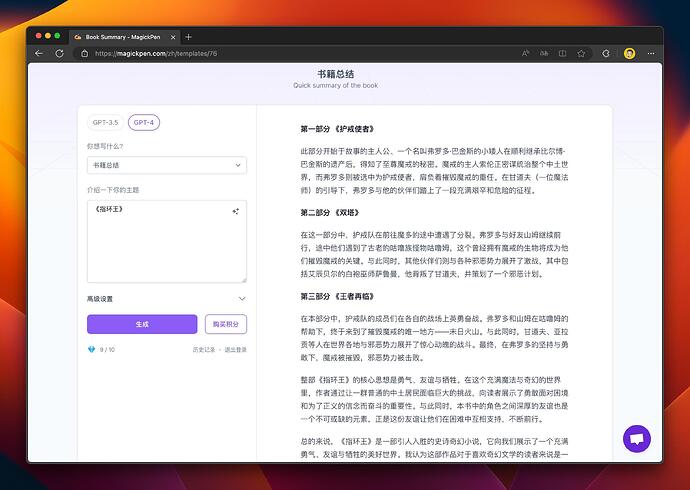Reload the page with the refresh icon
690x490 pixels.
point(59,53)
